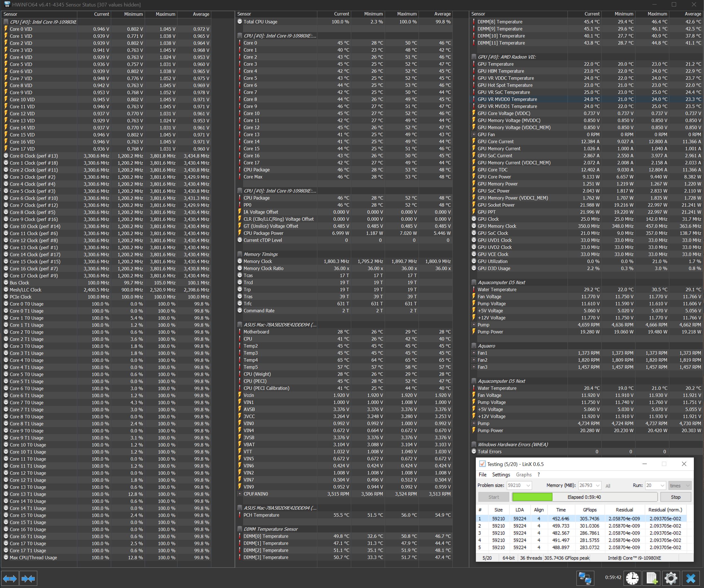Screen dimensions: 704x588
Task: Open the remote network monitoring icon
Action: [x=585, y=578]
